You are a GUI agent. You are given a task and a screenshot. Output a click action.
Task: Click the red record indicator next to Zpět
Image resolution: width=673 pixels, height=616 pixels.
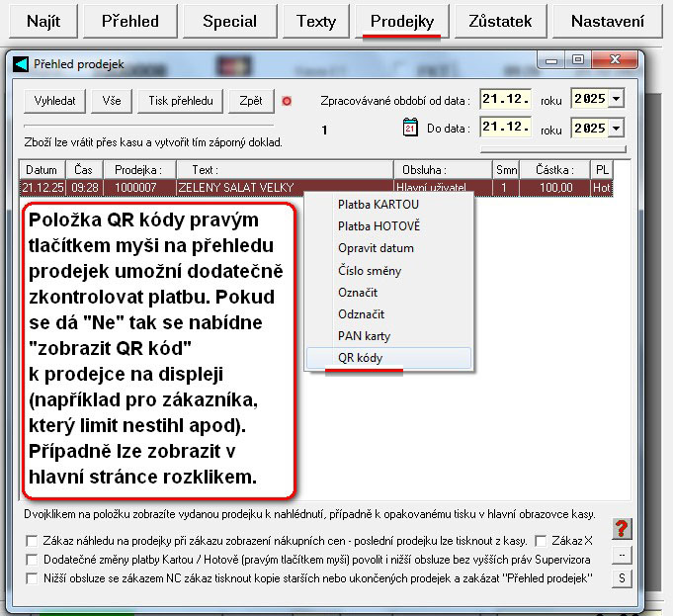coord(287,101)
